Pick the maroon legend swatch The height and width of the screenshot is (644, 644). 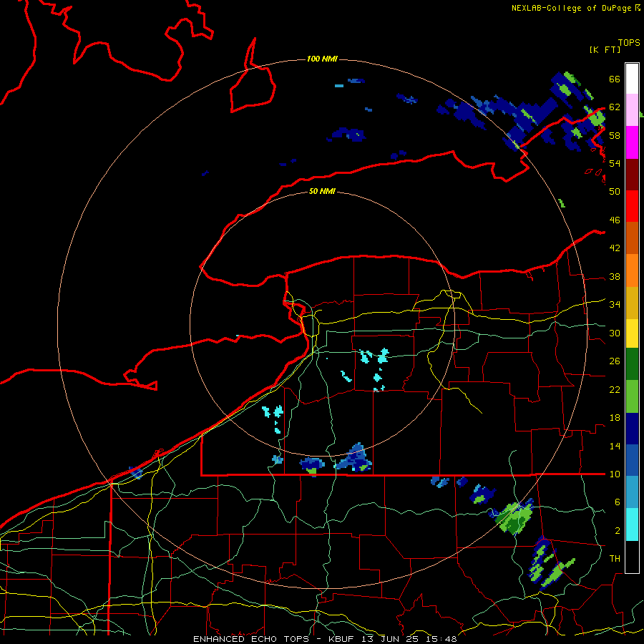point(632,175)
